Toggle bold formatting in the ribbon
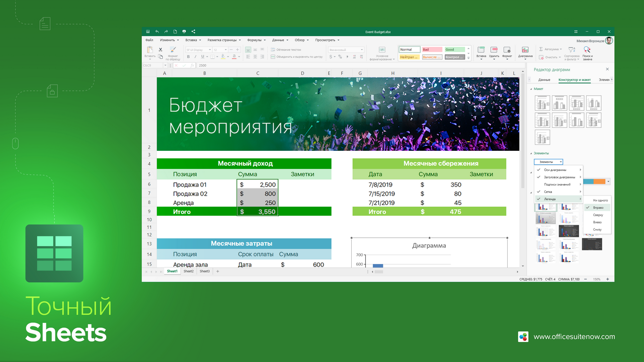 (188, 57)
